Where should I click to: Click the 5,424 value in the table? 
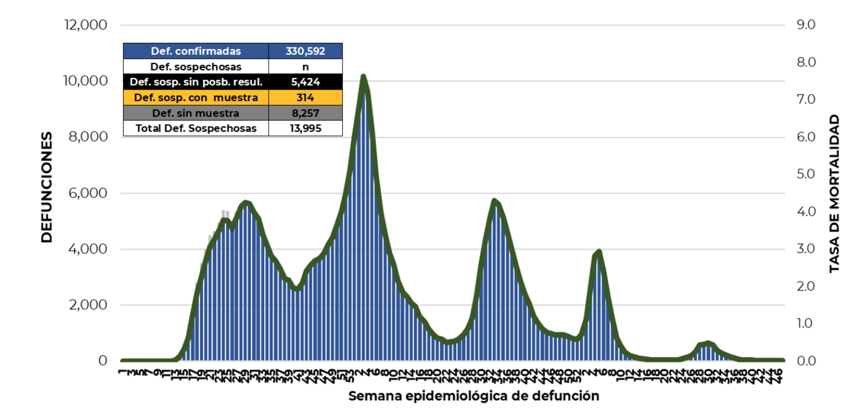click(305, 82)
